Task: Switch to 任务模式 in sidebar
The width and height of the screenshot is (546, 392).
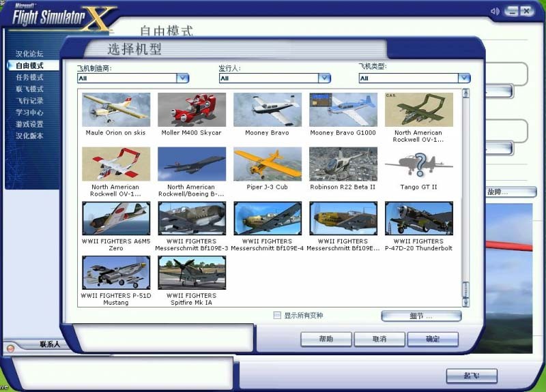Action: click(29, 77)
